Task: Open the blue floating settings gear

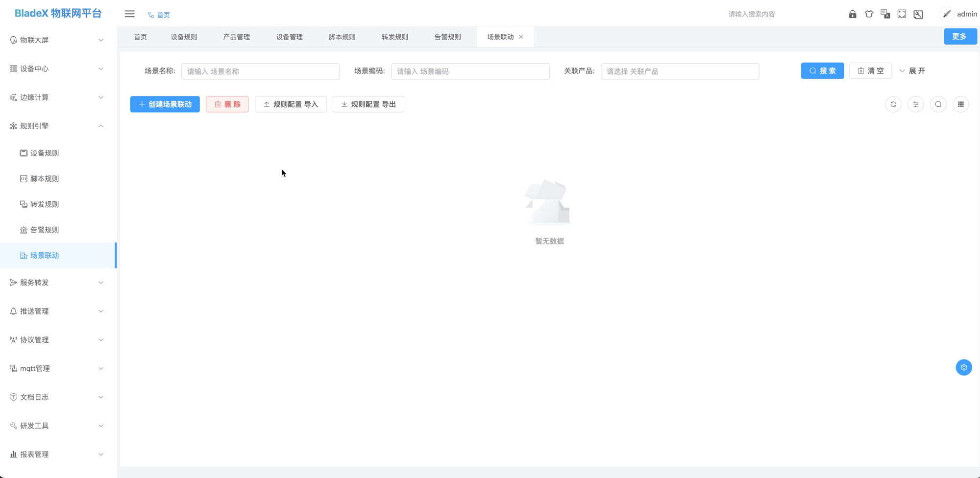Action: point(963,367)
